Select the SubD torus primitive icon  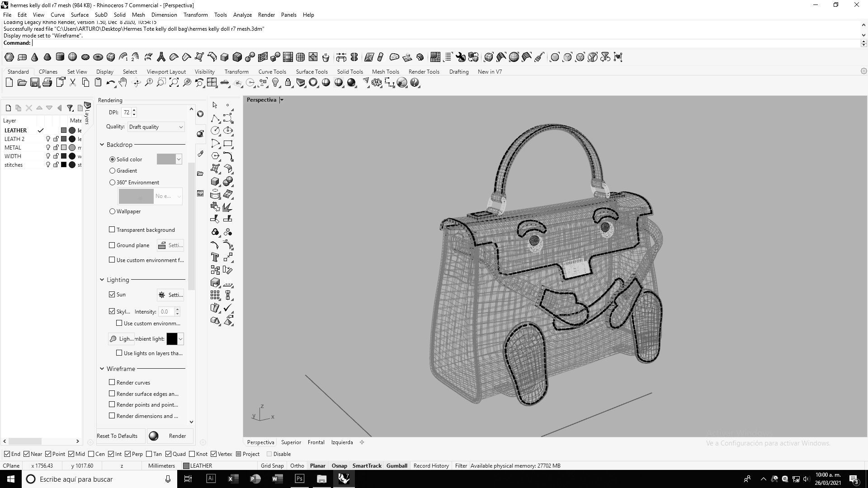coord(98,57)
